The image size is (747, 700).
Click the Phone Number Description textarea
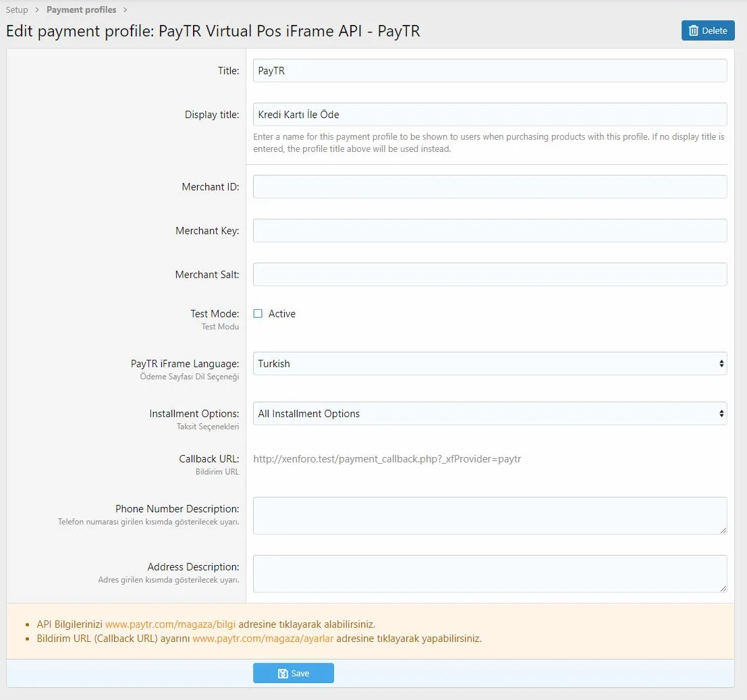point(490,516)
